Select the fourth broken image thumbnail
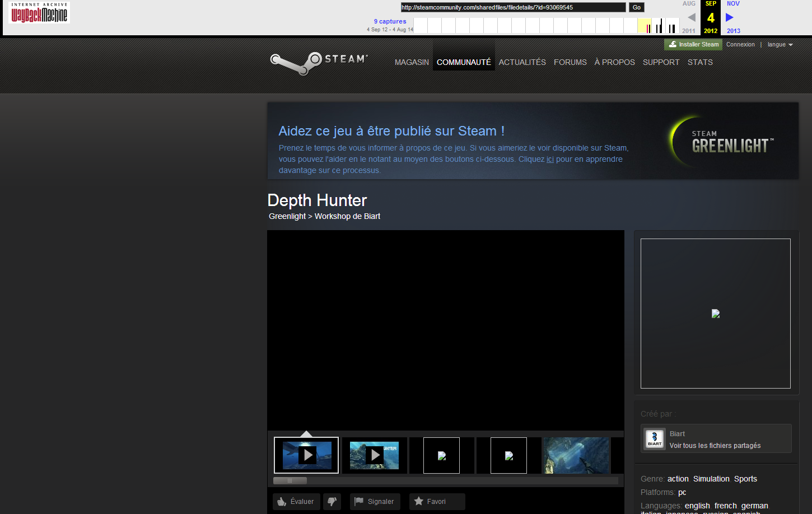Image resolution: width=812 pixels, height=514 pixels. 508,455
